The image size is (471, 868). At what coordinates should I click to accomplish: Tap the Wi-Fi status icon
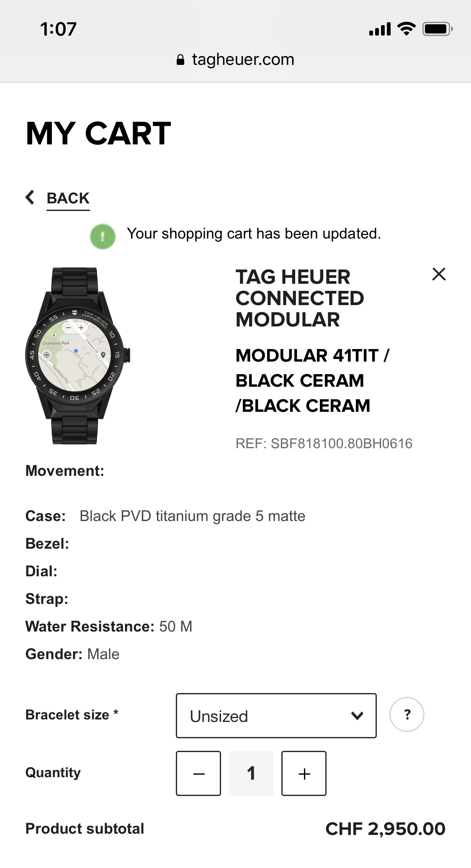pos(406,29)
